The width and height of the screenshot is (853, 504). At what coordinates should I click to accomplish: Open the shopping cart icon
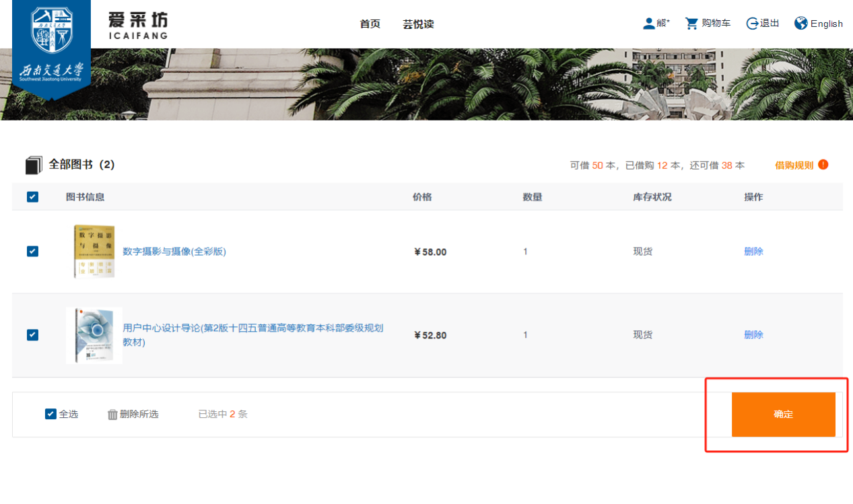tap(691, 24)
